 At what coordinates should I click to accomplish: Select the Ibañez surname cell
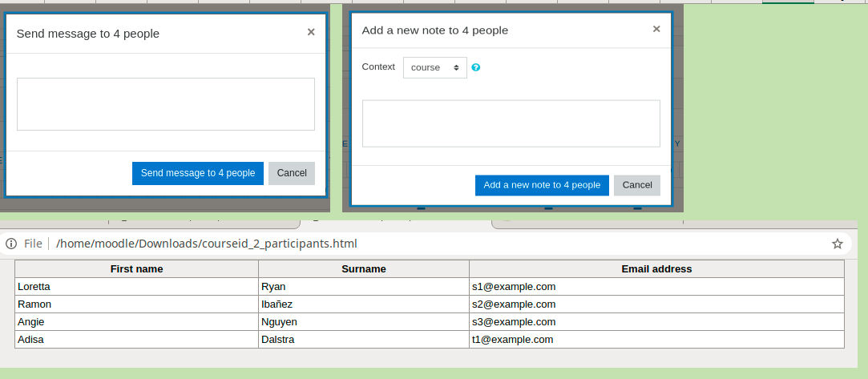click(x=364, y=304)
